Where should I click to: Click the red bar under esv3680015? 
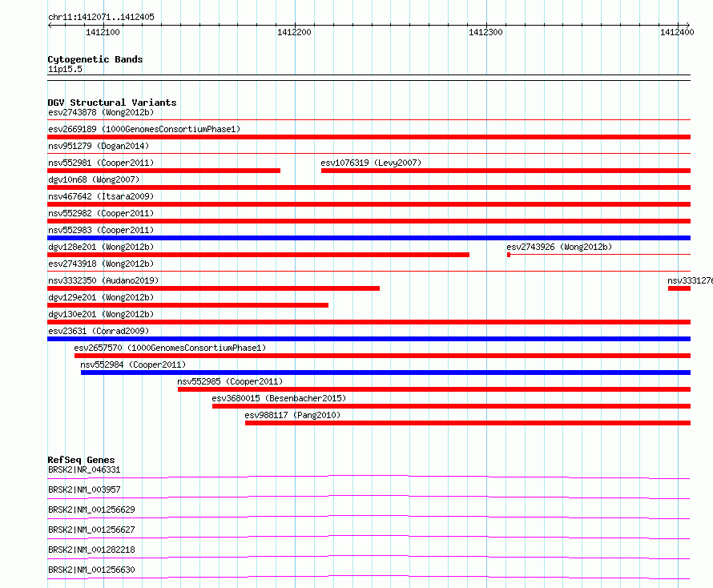452,406
